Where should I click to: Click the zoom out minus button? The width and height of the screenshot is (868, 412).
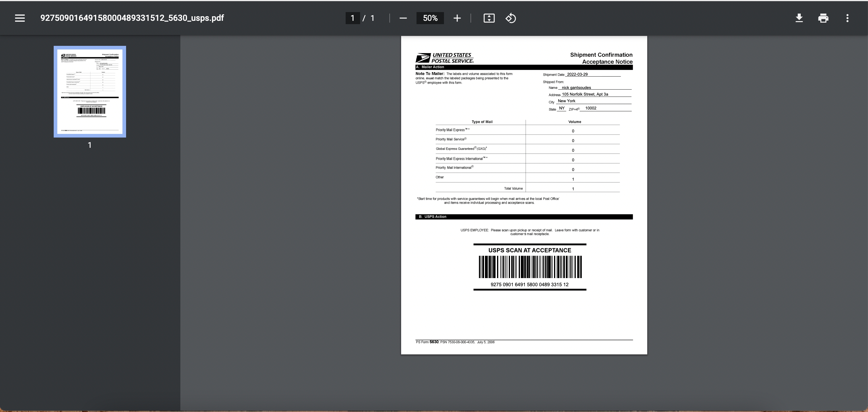pyautogui.click(x=403, y=18)
